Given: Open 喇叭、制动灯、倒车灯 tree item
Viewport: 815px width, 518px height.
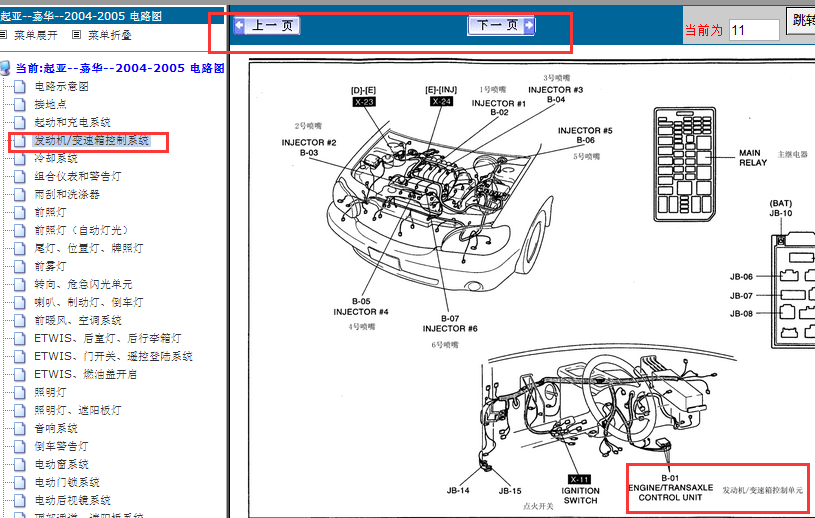Looking at the screenshot, I should coord(88,302).
